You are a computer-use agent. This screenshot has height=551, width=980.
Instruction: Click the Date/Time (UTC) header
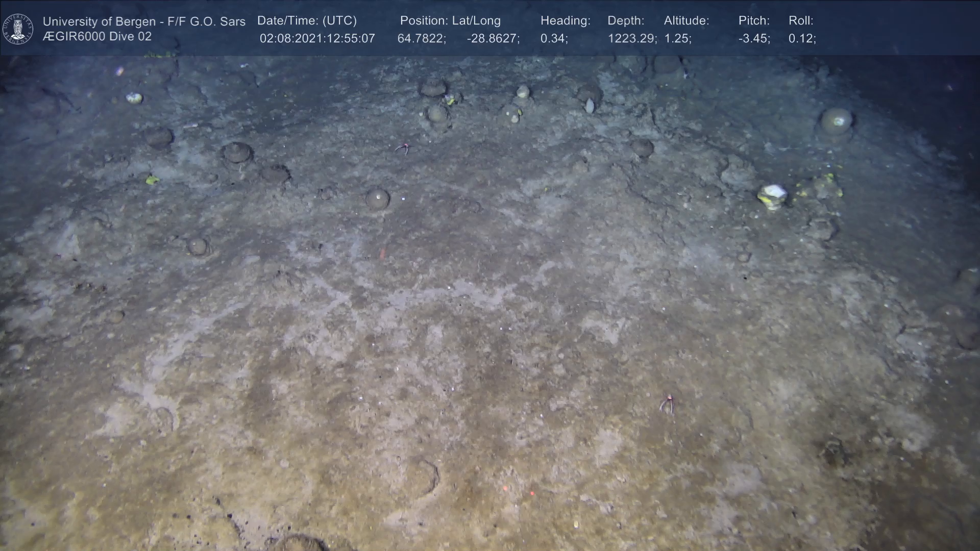307,21
